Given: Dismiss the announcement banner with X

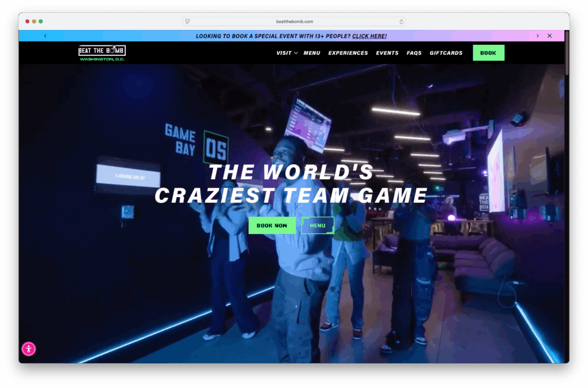Looking at the screenshot, I should click(x=550, y=36).
